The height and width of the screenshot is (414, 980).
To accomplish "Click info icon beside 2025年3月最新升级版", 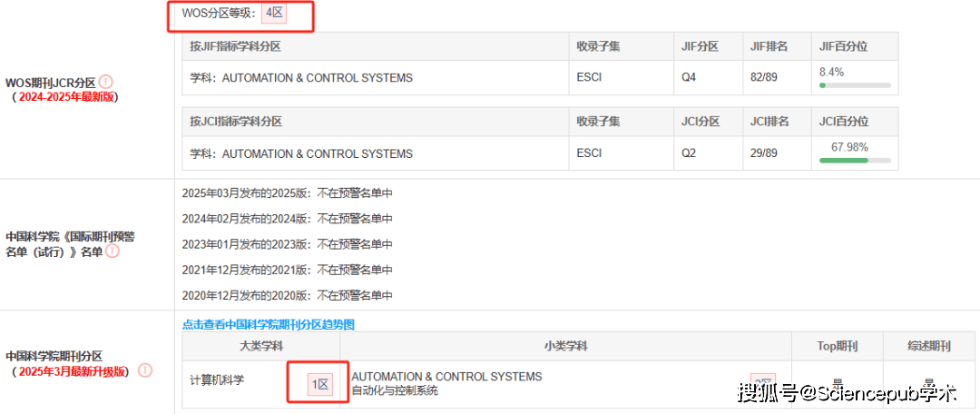I will point(145,370).
